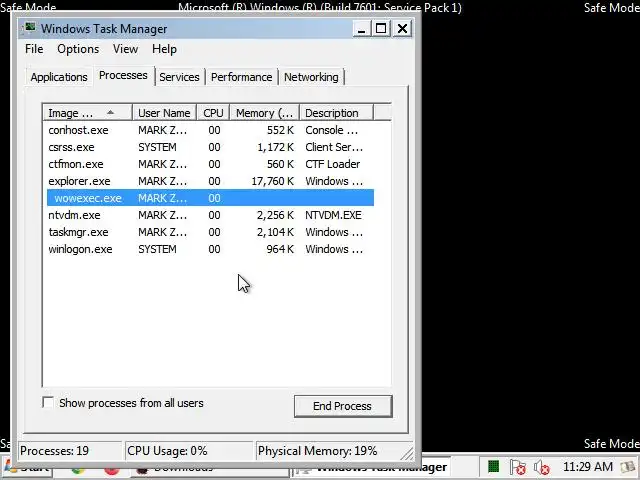640x480 pixels.
Task: Select the explorer.exe process row
Action: click(210, 181)
